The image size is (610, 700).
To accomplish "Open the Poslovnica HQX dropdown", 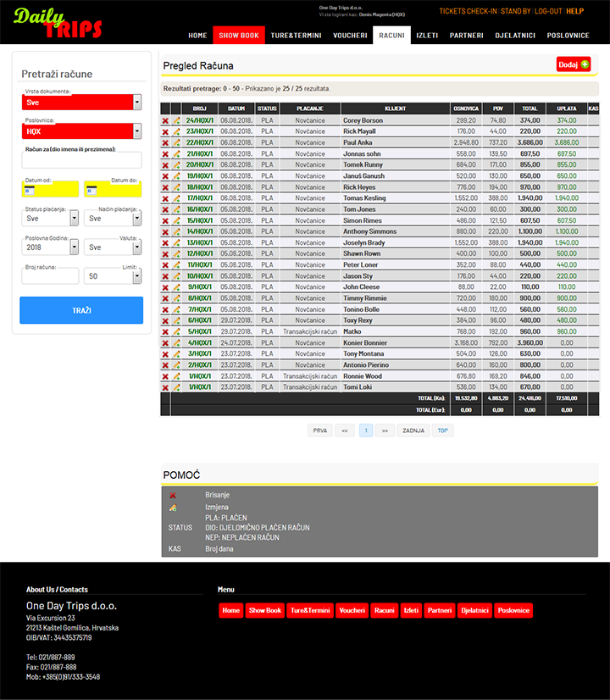I will tap(137, 131).
